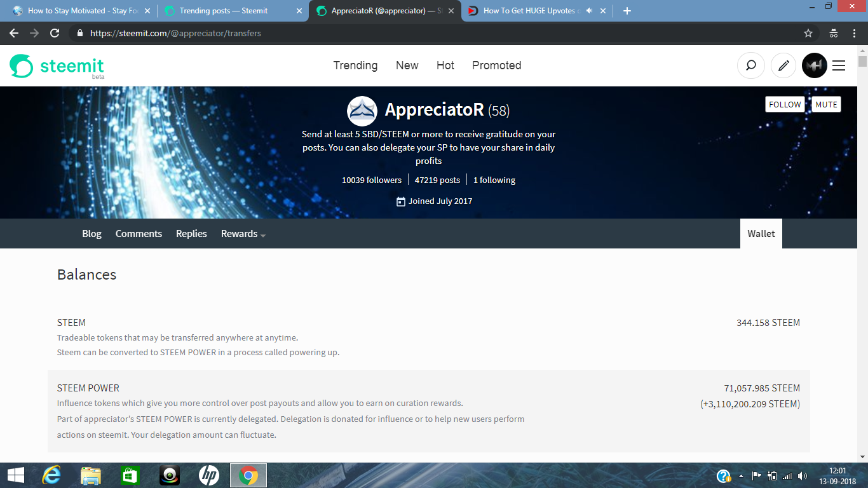Click the reputation score '(58)'
The height and width of the screenshot is (488, 868).
click(499, 111)
